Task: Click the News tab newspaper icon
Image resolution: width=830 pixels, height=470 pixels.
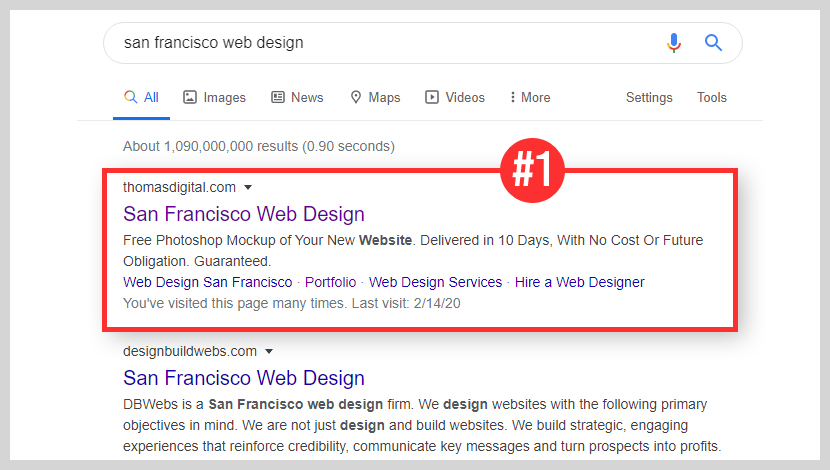Action: tap(278, 97)
